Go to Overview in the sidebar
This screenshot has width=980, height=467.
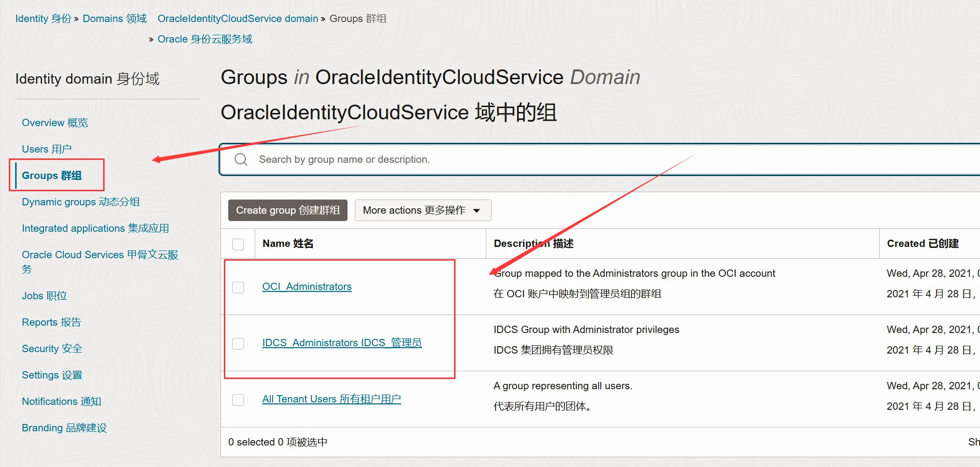pos(55,123)
